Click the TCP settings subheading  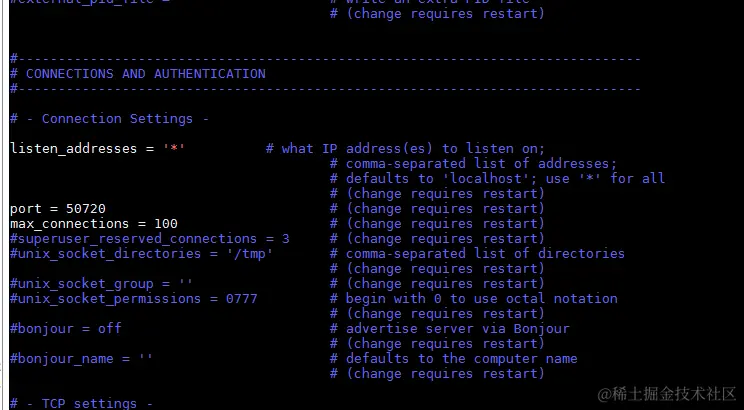(89, 403)
